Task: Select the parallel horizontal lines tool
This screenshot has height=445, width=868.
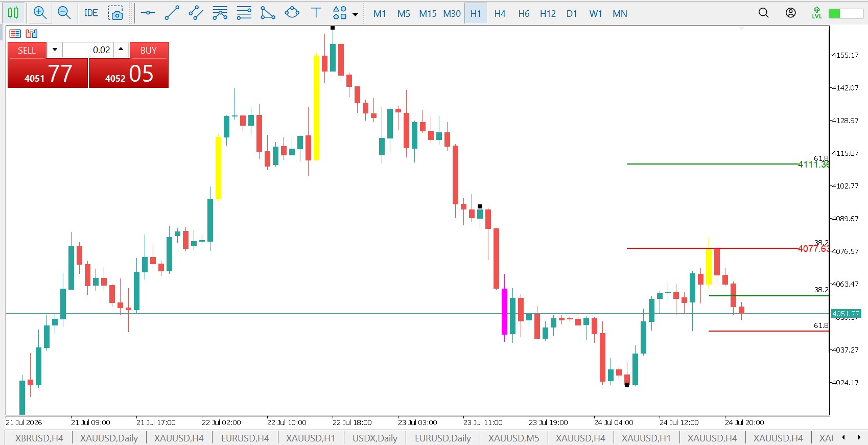Action: pyautogui.click(x=244, y=13)
